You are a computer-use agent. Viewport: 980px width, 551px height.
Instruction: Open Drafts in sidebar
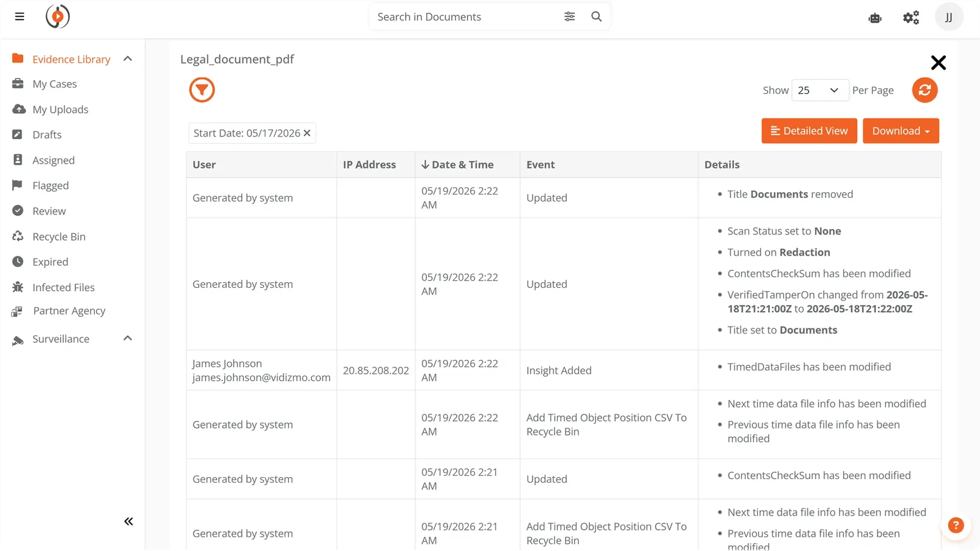click(47, 135)
